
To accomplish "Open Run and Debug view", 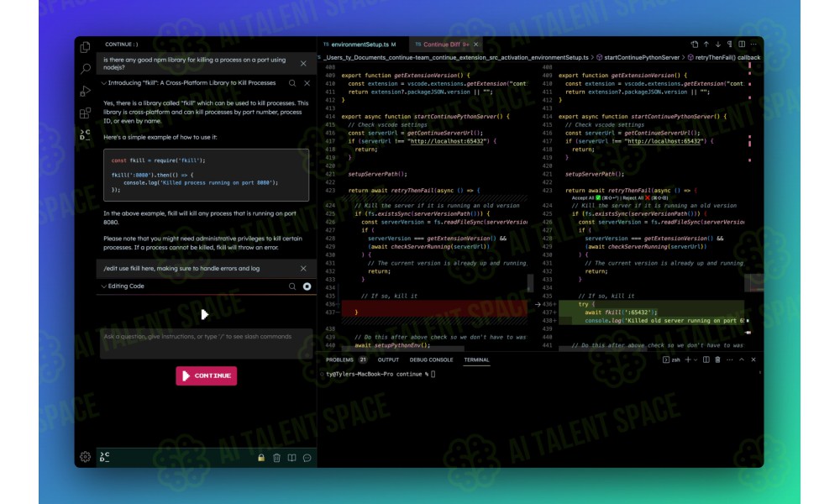I will [x=85, y=91].
